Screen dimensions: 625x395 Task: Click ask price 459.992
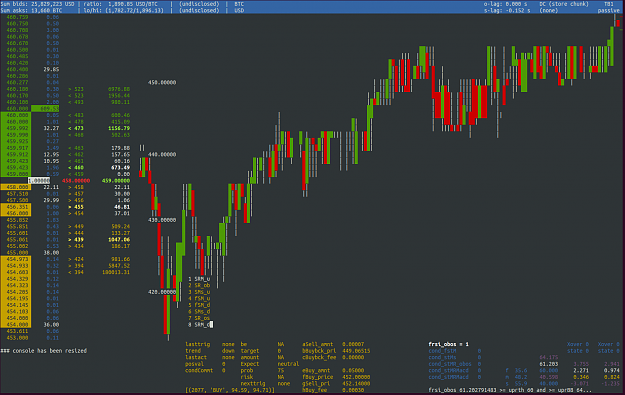click(17, 128)
